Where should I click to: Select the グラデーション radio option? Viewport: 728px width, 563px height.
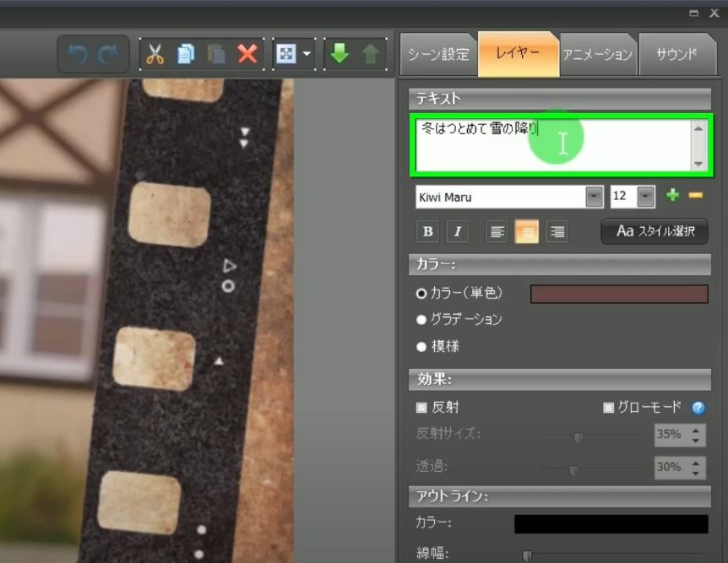click(x=421, y=320)
